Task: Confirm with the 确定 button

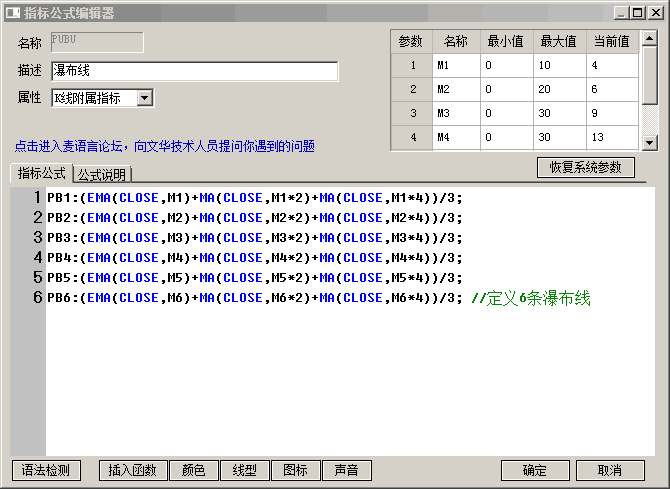Action: (x=535, y=470)
